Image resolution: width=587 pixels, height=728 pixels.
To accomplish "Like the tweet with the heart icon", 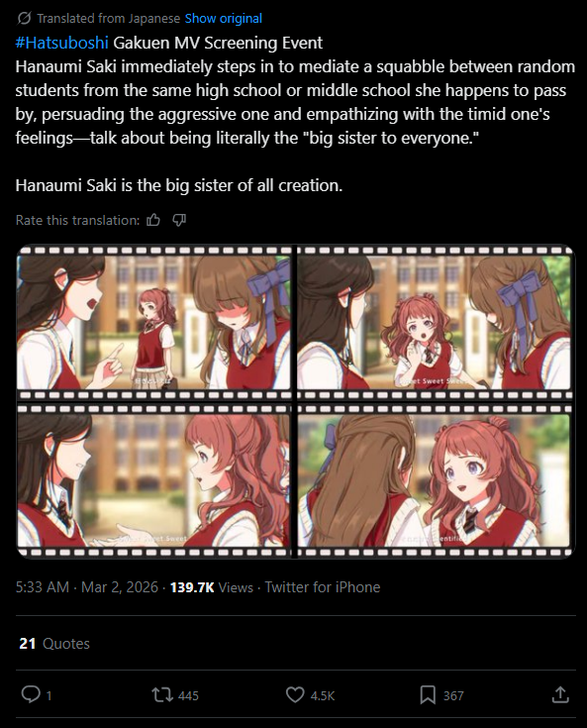I will click(295, 694).
